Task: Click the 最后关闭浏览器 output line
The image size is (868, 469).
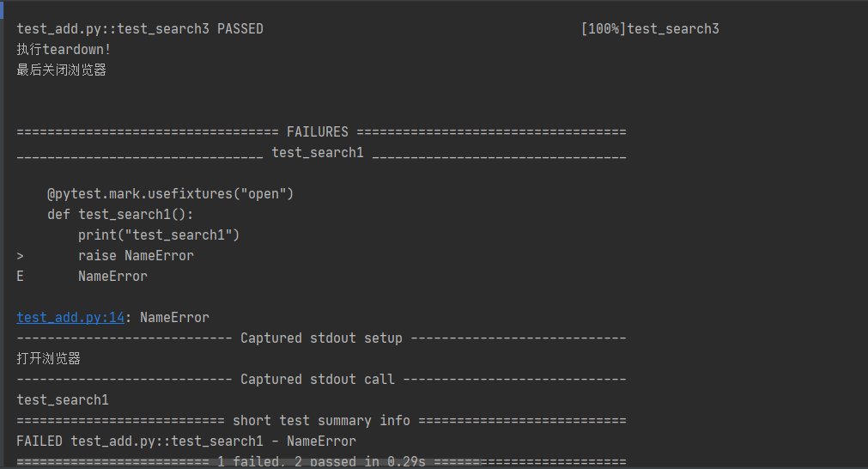Action: pos(62,70)
